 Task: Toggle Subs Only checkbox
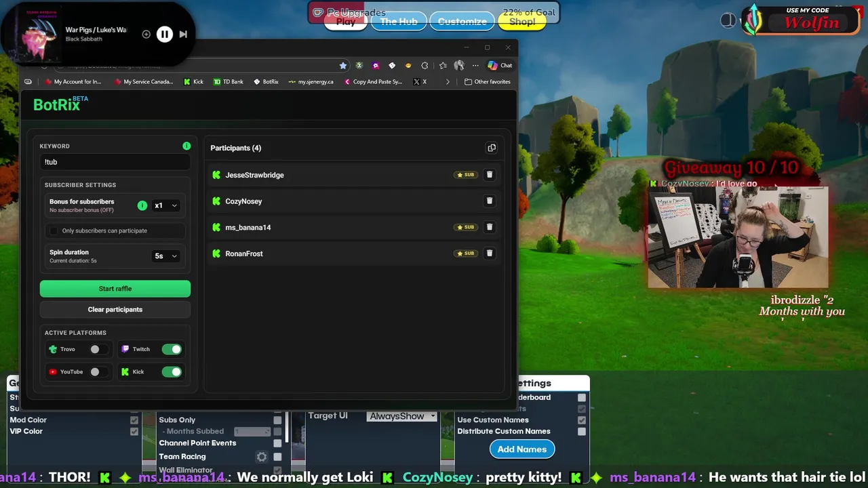click(277, 420)
